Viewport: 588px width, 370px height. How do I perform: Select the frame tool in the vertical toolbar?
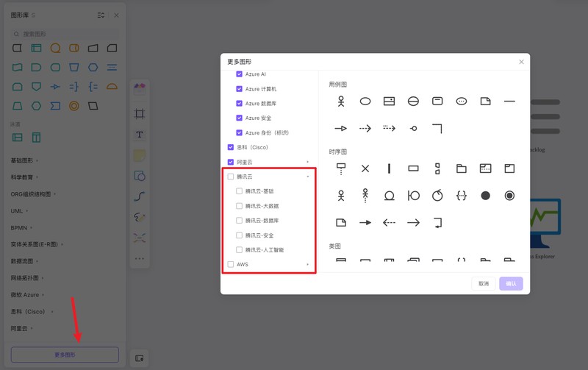coord(140,114)
